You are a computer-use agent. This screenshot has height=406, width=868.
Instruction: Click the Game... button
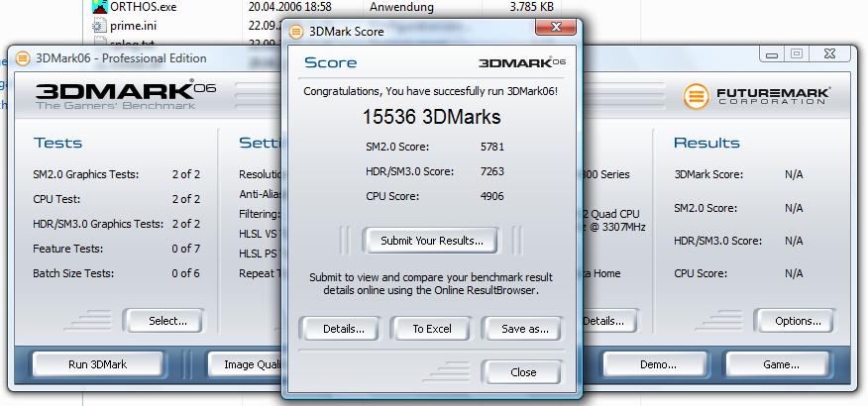pos(778,364)
